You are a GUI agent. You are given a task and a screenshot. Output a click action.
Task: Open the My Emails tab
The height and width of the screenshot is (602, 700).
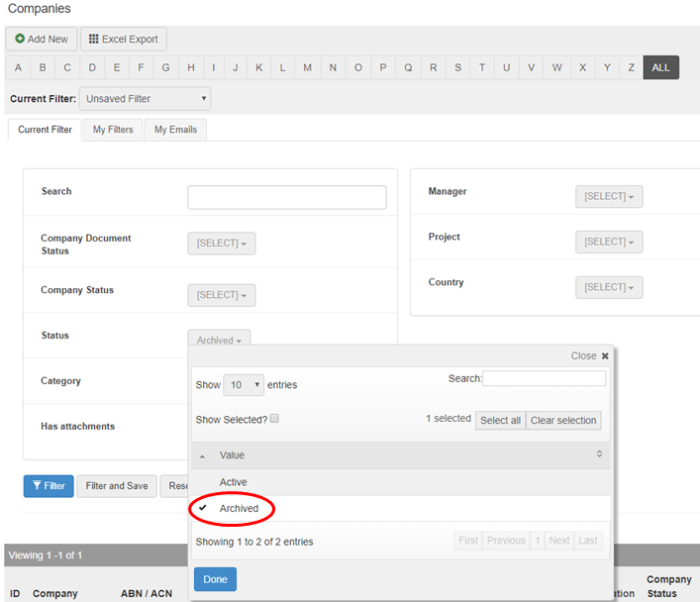[175, 130]
